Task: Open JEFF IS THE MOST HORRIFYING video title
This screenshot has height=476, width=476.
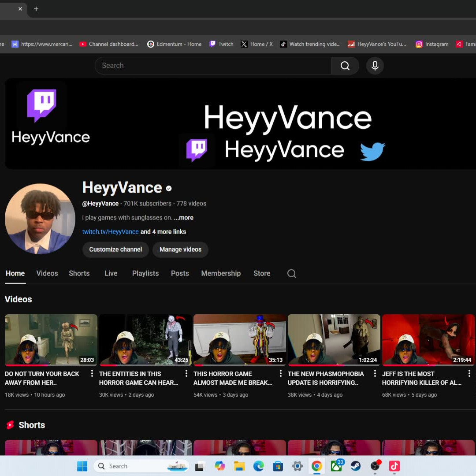Action: pos(422,378)
